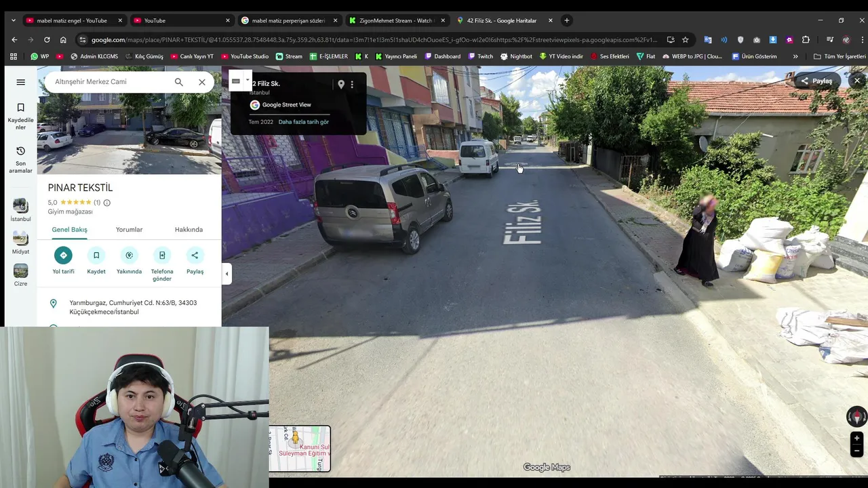Screen dimensions: 868x488
Task: Close the Street View with X
Action: point(857,81)
